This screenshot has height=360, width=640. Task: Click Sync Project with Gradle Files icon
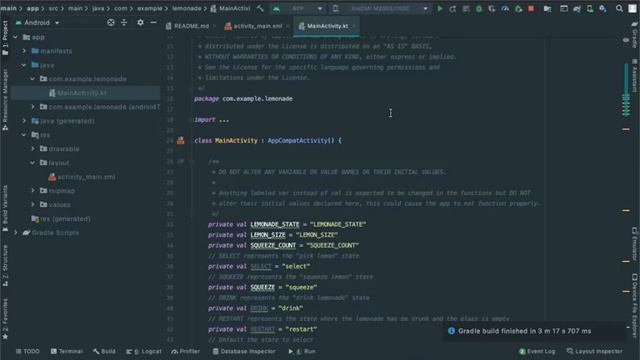pyautogui.click(x=577, y=8)
